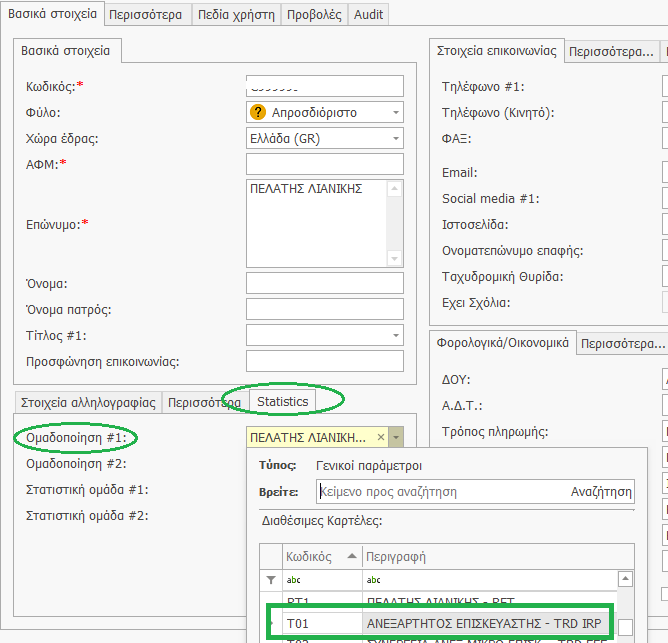Open the Audit tab
This screenshot has height=643, width=668.
[x=369, y=15]
